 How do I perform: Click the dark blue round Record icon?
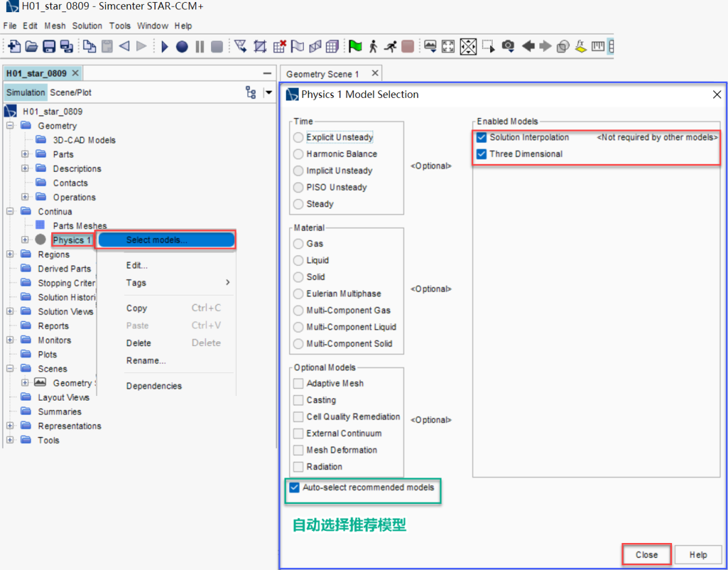[x=182, y=47]
